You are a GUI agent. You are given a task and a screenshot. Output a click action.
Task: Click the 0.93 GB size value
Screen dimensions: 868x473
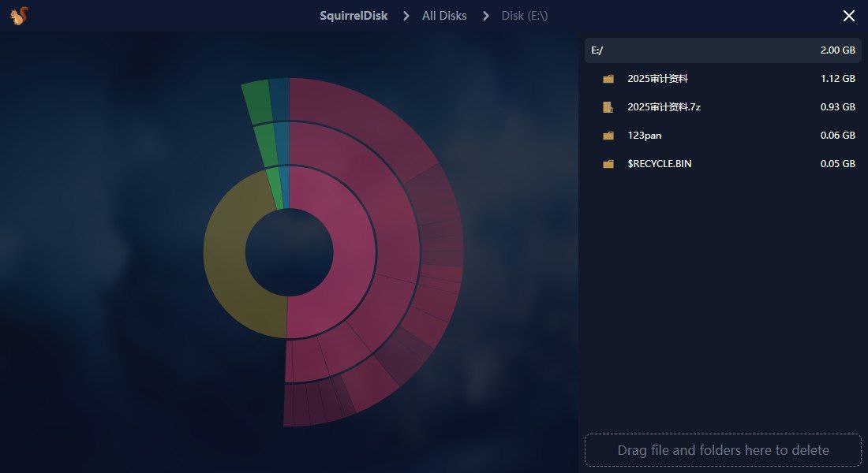pyautogui.click(x=837, y=106)
